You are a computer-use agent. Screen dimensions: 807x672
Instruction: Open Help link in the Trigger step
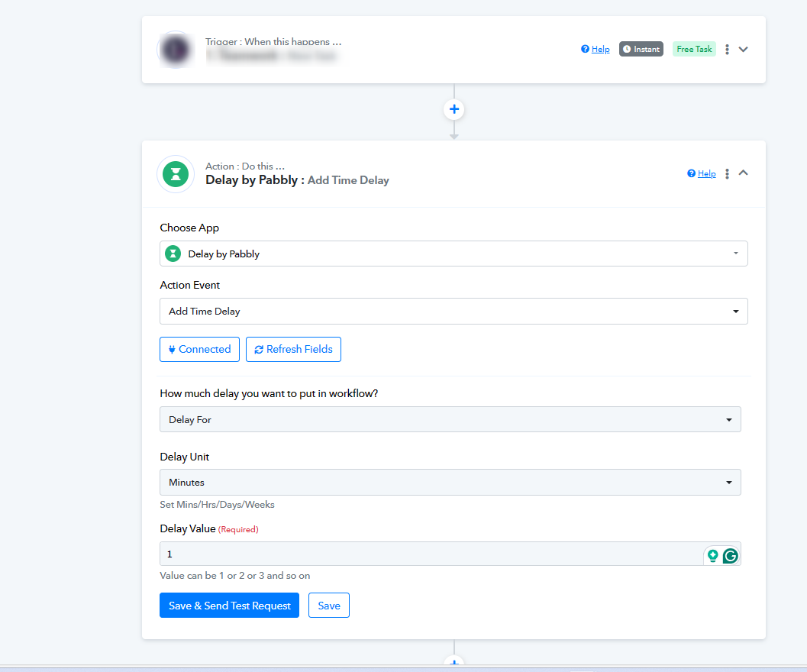[595, 49]
